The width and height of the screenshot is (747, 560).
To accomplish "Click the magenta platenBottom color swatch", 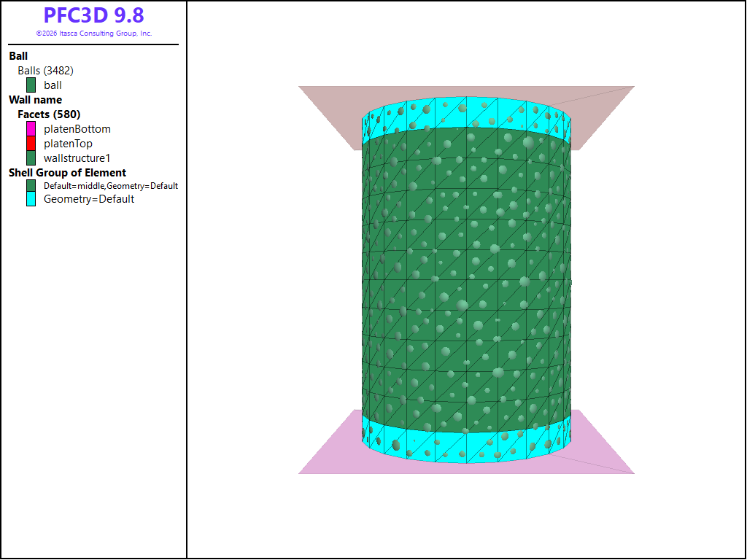I will click(31, 129).
